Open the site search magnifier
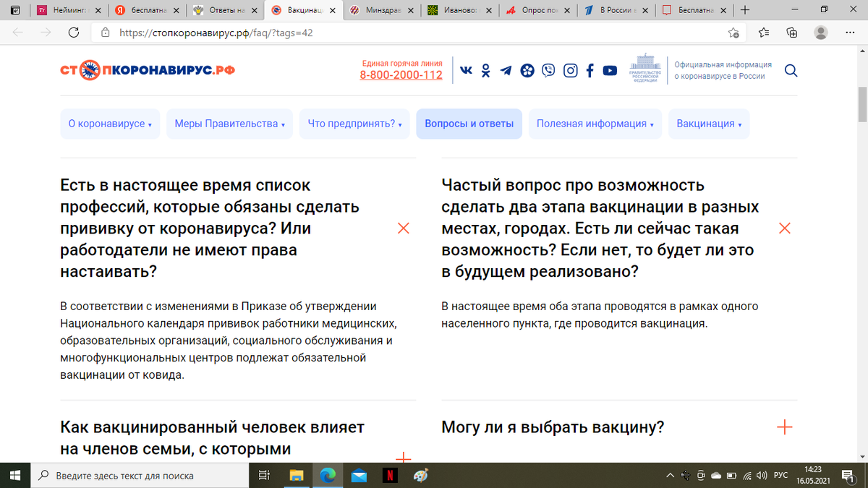868x488 pixels. click(x=791, y=70)
